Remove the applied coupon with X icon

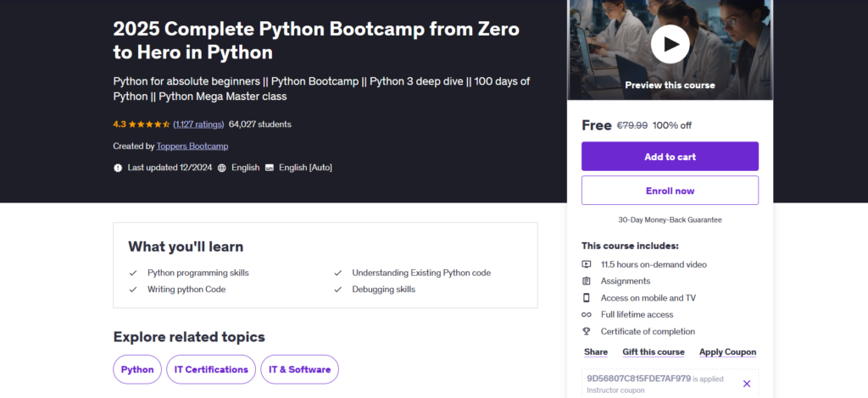click(746, 384)
